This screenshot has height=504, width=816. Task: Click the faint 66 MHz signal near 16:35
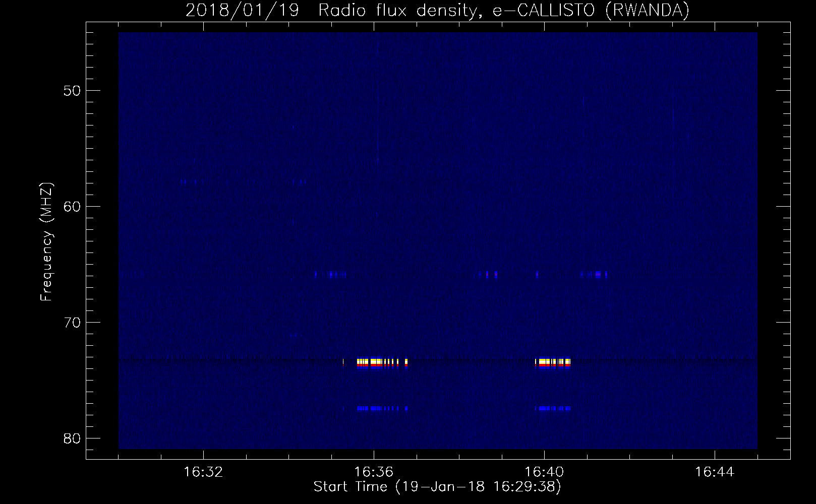point(330,275)
